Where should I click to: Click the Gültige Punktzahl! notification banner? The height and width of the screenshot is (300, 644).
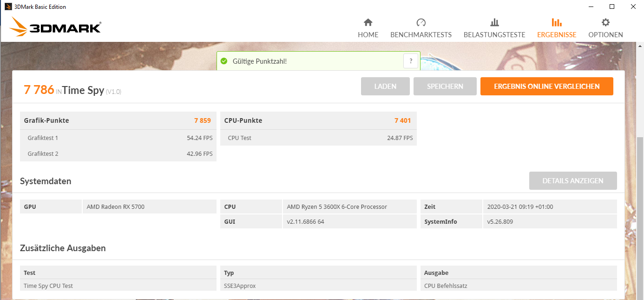(x=318, y=61)
